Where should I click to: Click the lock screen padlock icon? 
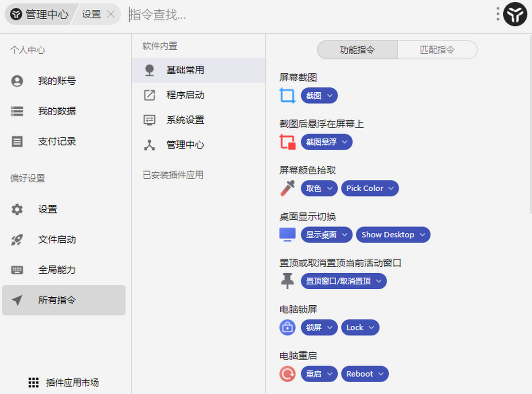pos(287,327)
